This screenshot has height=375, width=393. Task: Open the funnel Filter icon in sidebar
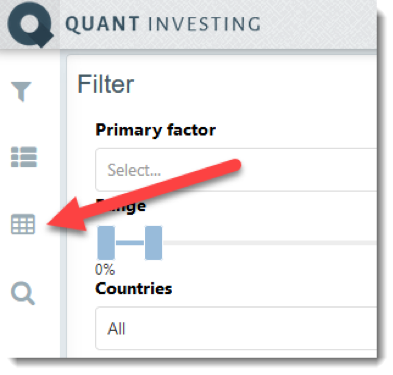coord(21,91)
